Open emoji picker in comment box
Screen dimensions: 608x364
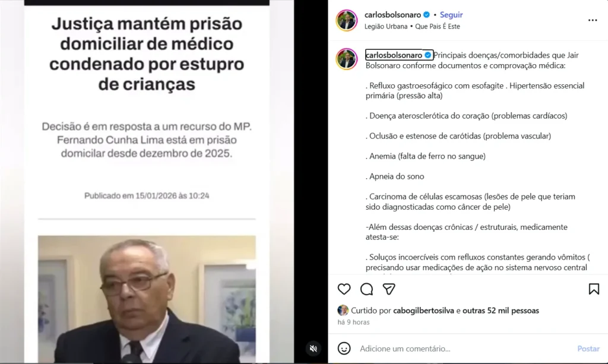point(344,348)
